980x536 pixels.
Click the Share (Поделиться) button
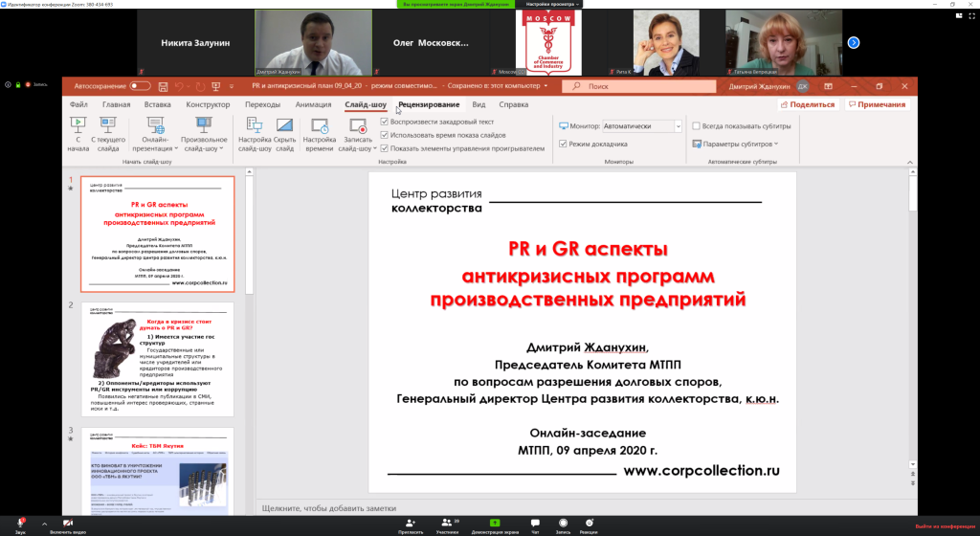(807, 104)
